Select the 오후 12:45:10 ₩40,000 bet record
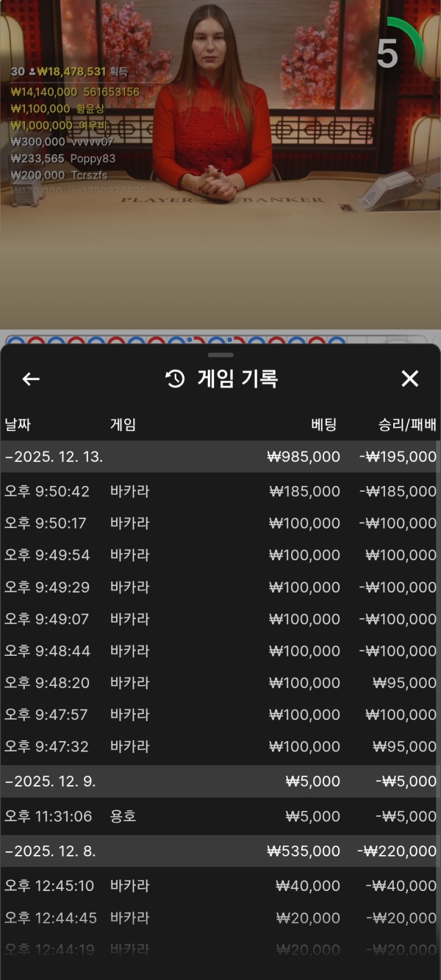Viewport: 441px width, 980px height. tap(220, 886)
